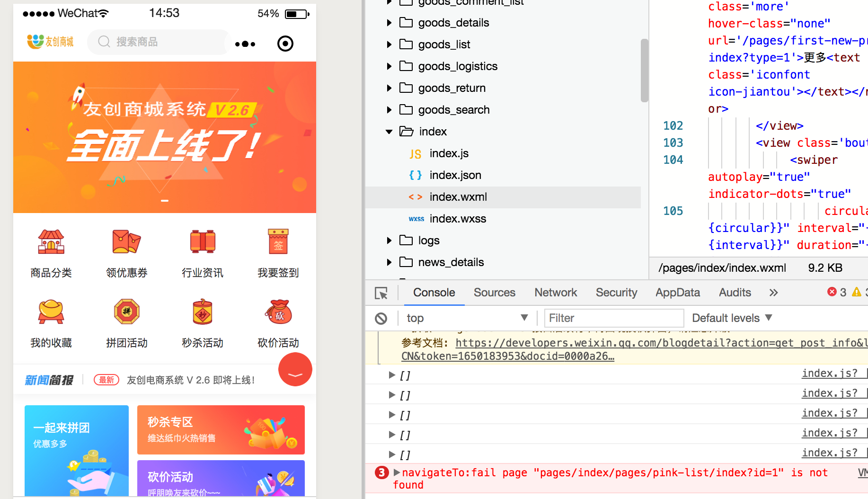The width and height of the screenshot is (868, 499).
Task: Click the 友创商城 logo
Action: 50,42
